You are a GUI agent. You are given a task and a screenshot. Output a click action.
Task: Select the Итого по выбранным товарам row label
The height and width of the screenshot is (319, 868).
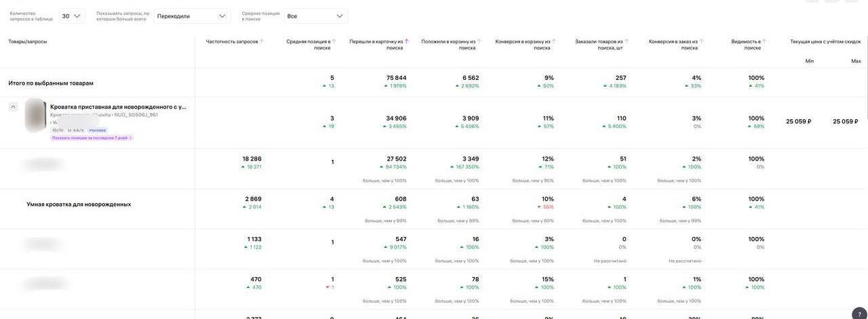coord(51,83)
